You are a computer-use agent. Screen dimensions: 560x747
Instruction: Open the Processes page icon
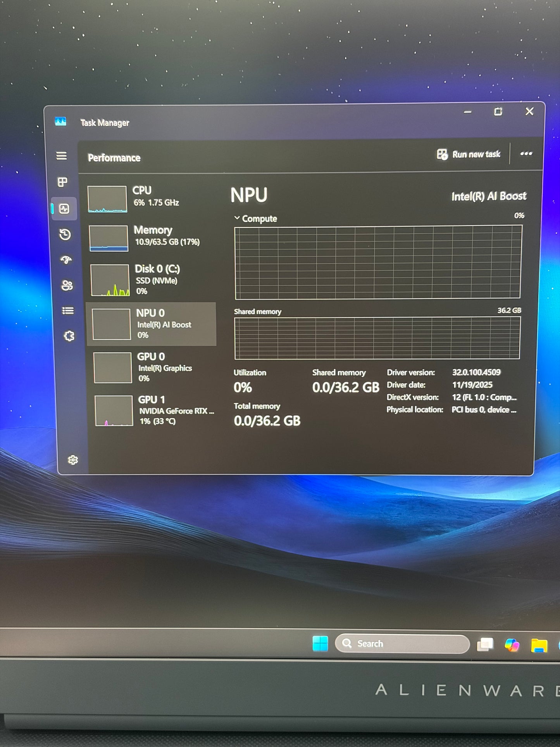[x=62, y=182]
